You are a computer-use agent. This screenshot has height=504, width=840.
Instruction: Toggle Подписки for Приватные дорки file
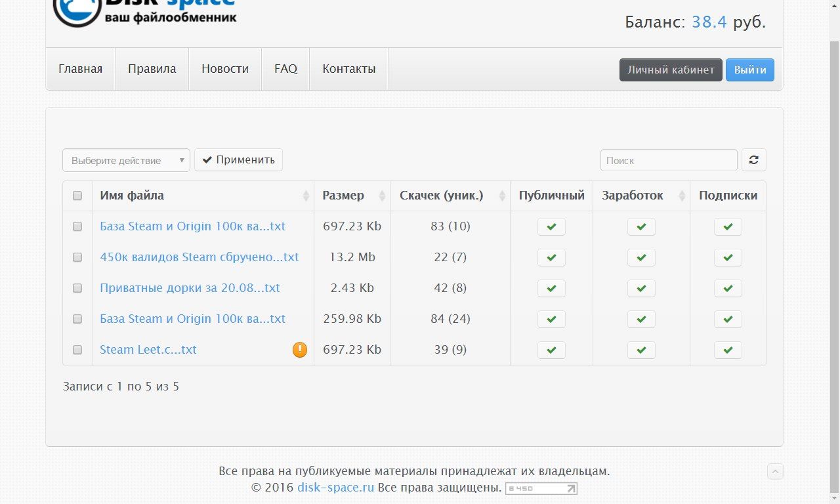(728, 288)
